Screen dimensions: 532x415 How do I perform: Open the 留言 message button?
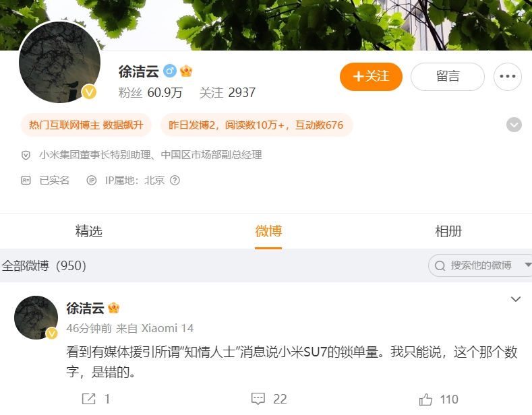[448, 77]
